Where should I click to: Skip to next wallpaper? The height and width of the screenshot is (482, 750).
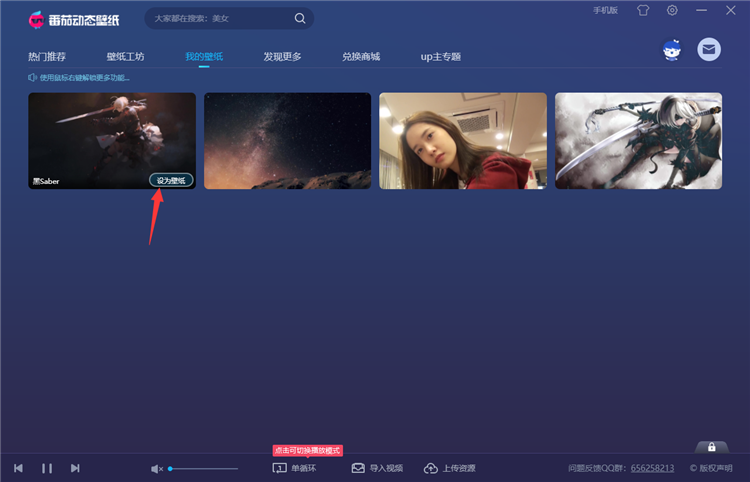75,468
